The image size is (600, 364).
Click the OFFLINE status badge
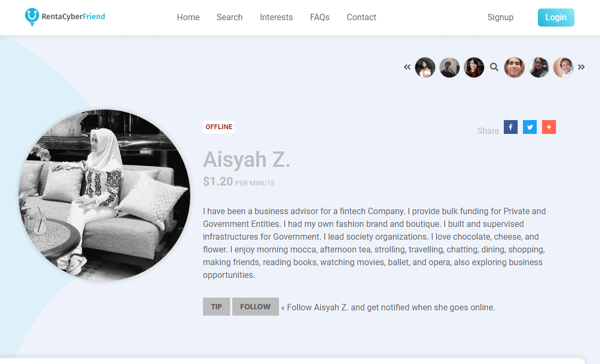click(x=219, y=126)
